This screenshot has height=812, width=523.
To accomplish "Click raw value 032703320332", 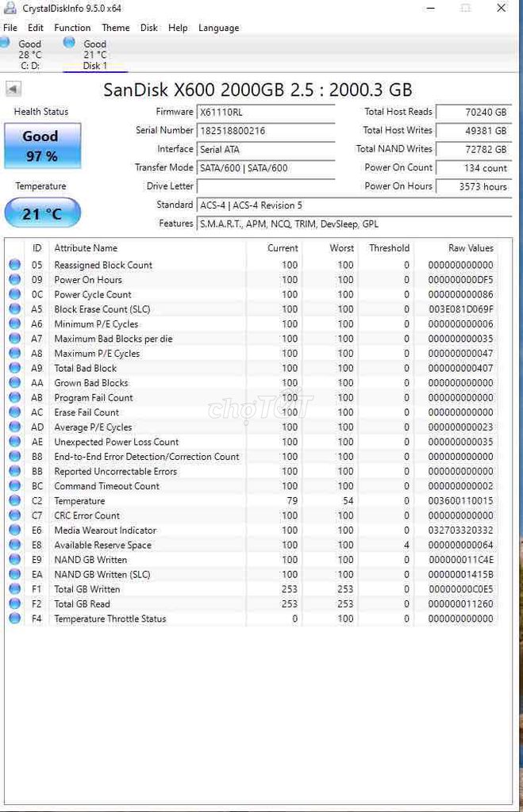I will (460, 530).
